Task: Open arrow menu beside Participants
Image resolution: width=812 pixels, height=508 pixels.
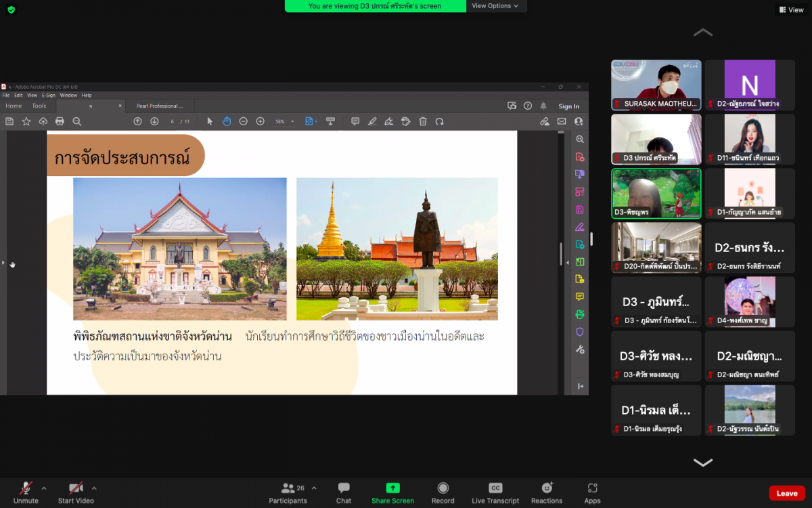Action: coord(314,488)
